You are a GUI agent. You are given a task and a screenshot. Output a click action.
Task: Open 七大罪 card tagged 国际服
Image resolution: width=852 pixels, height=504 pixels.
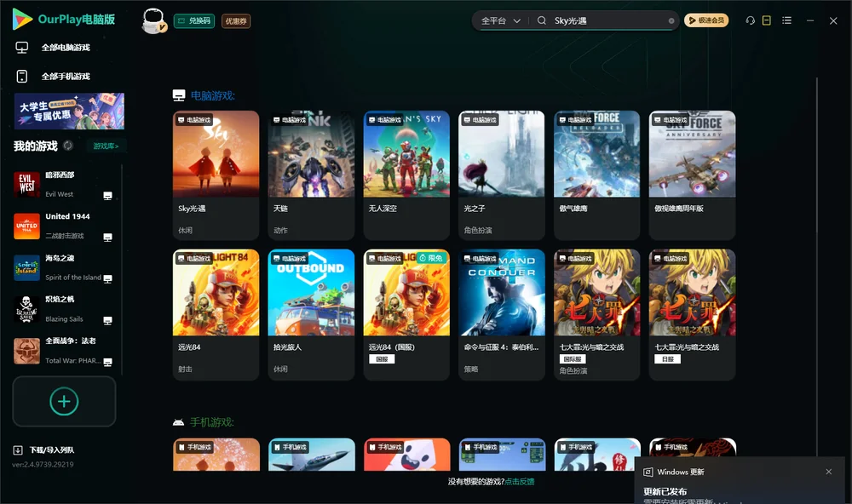click(x=596, y=314)
